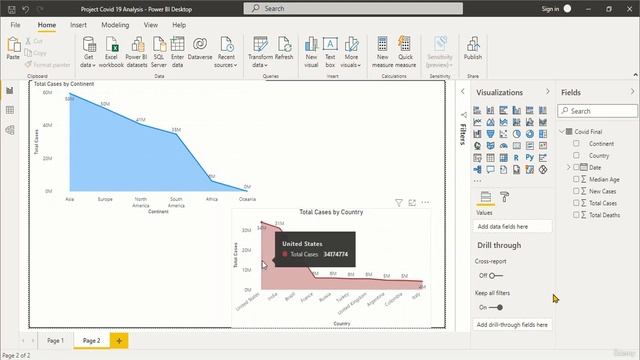Add a Table visual
This screenshot has height=360, width=640.
coord(490,158)
